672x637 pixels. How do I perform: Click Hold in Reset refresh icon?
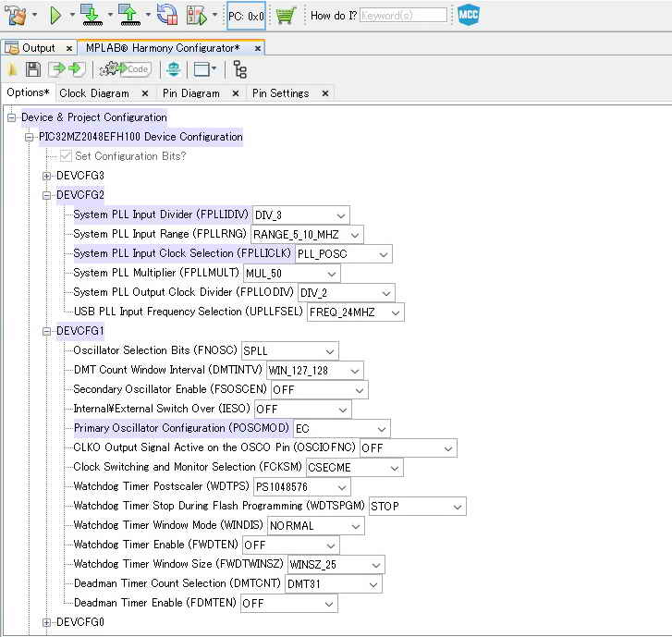(x=167, y=15)
